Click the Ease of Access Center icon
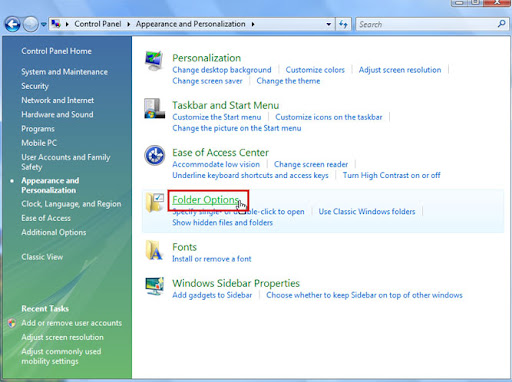Viewport: 512px width, 382px height. pyautogui.click(x=155, y=155)
